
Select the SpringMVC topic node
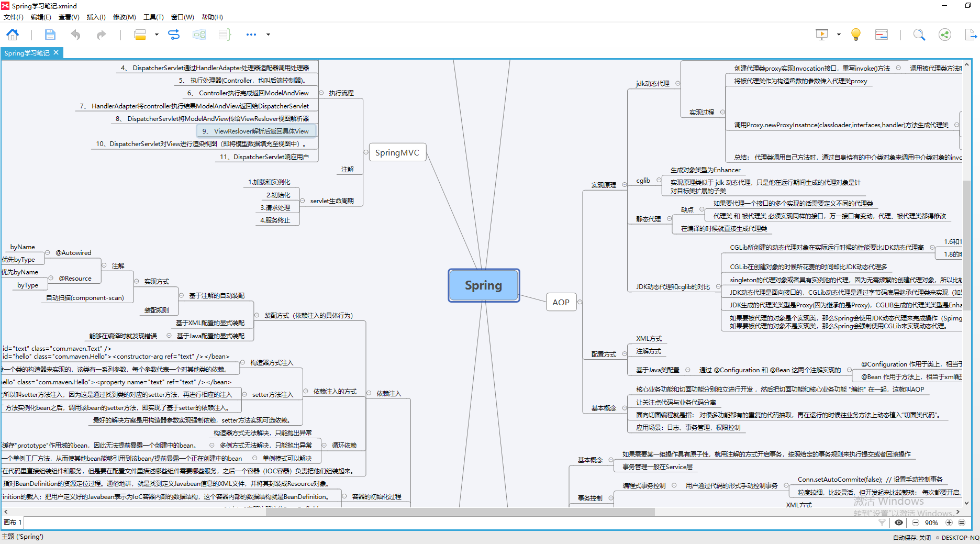pyautogui.click(x=397, y=152)
